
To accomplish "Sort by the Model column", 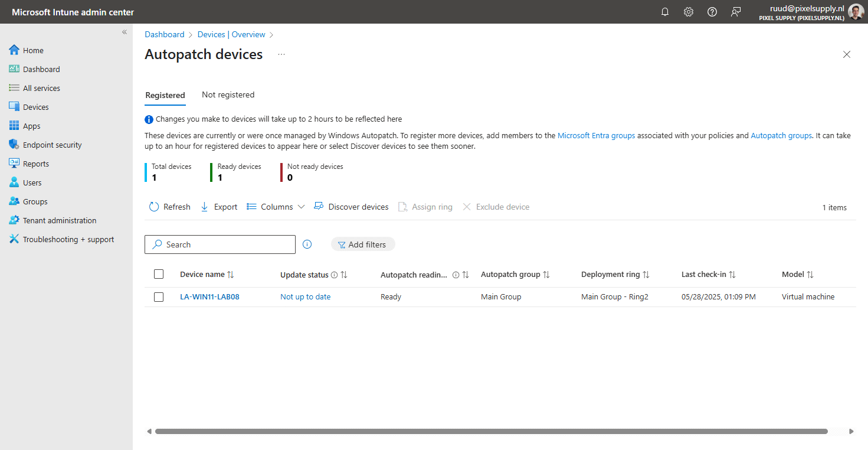I will (x=798, y=275).
